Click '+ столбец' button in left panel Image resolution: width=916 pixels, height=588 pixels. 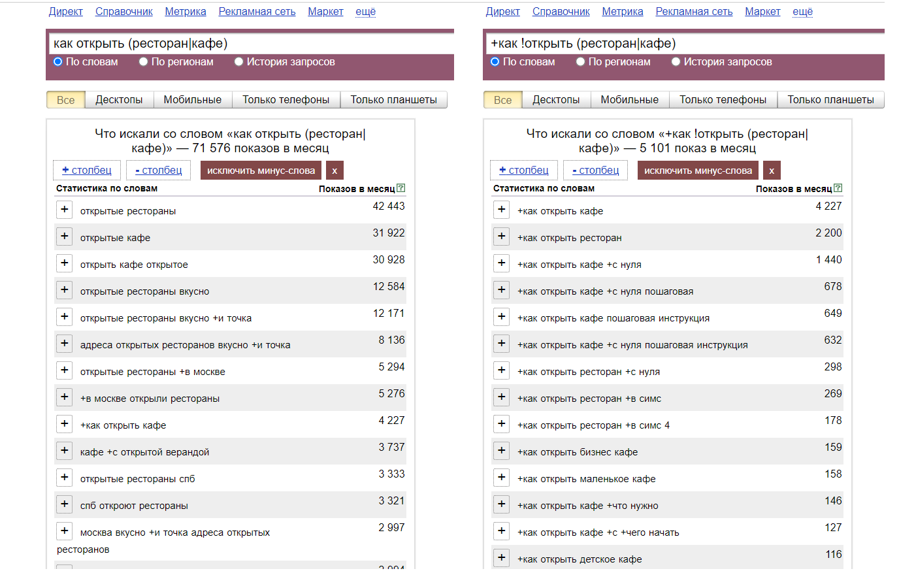87,170
